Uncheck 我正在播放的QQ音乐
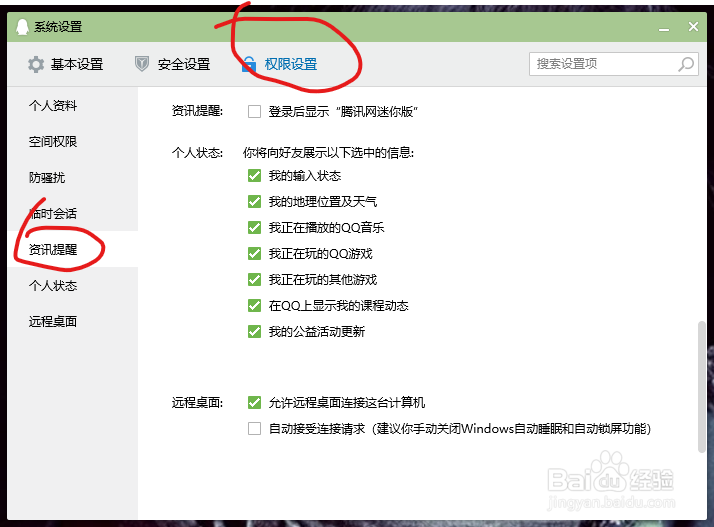This screenshot has height=527, width=714. click(255, 228)
